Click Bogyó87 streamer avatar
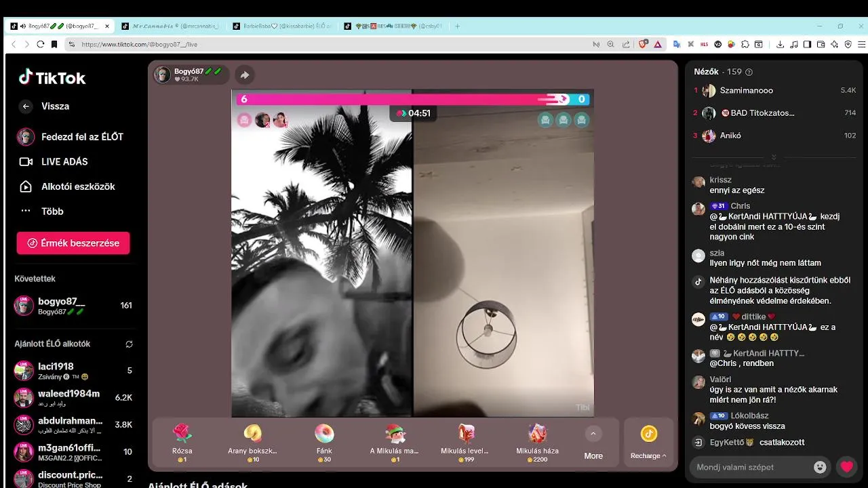Viewport: 868px width, 488px height. pyautogui.click(x=162, y=75)
